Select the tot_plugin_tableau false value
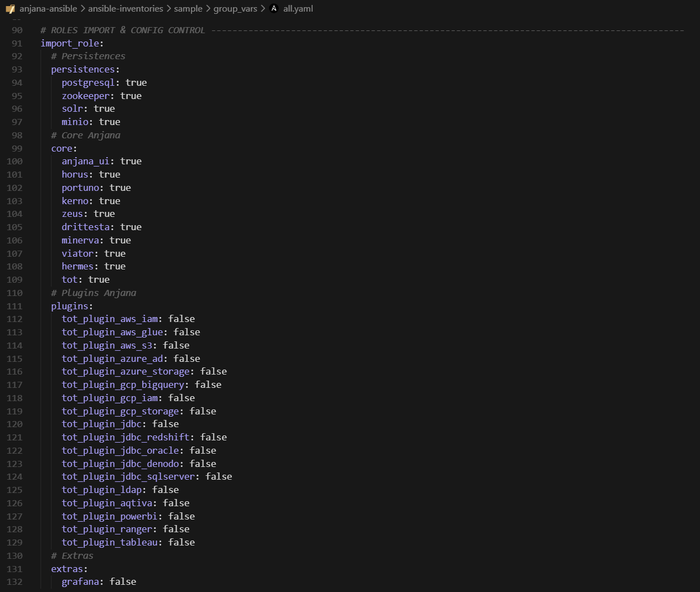The width and height of the screenshot is (700, 592). [181, 542]
